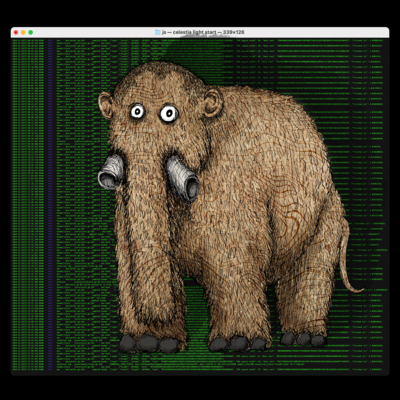Click the green timestamp column of log
400x400 pixels.
pyautogui.click(x=28, y=204)
